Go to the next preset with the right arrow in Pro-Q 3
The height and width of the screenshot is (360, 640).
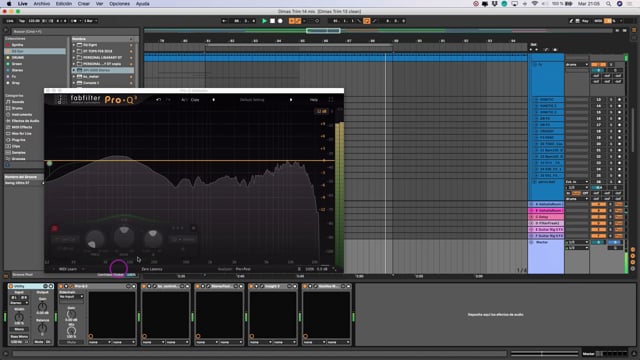[291, 100]
